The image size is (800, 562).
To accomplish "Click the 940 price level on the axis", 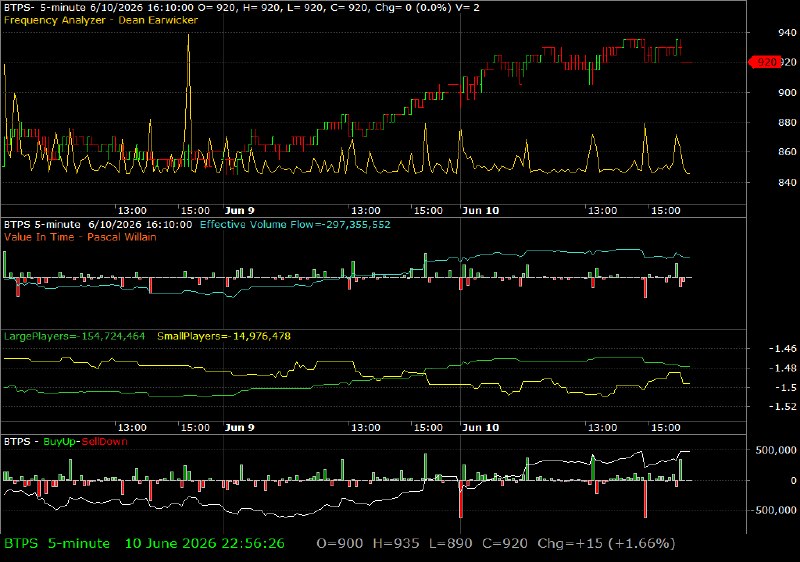I will point(787,33).
